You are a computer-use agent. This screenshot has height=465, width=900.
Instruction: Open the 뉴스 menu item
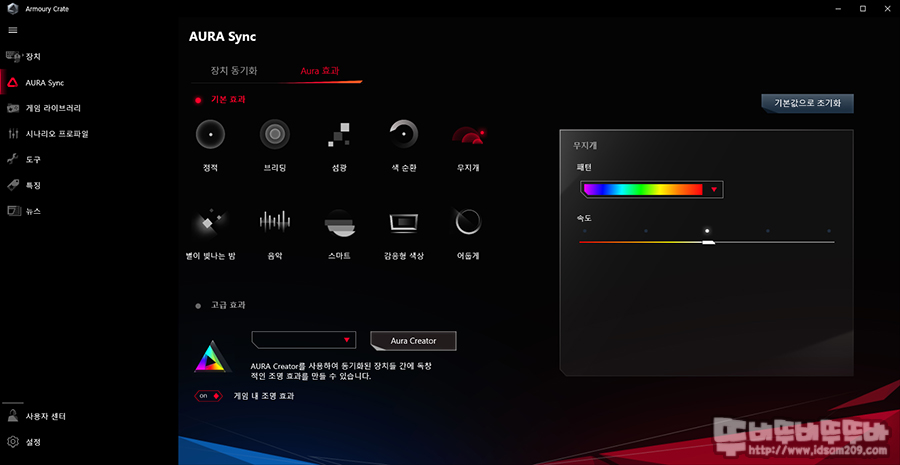[x=33, y=211]
